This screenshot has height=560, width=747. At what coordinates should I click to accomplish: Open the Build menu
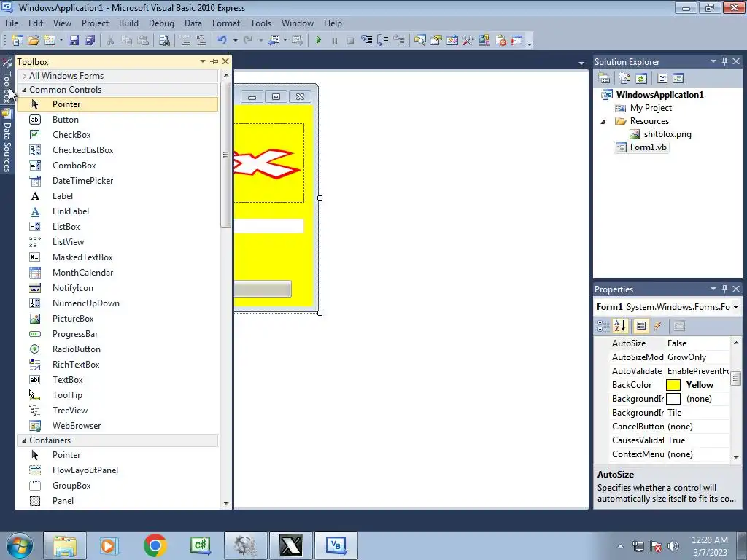(x=128, y=23)
